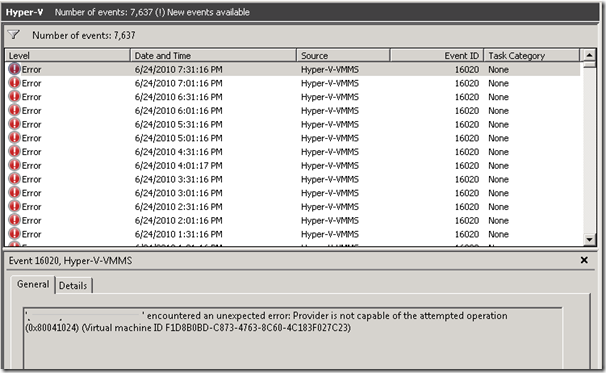Screen dimensions: 606x373
Task: Click the scroll down arrow of event list
Action: (589, 240)
